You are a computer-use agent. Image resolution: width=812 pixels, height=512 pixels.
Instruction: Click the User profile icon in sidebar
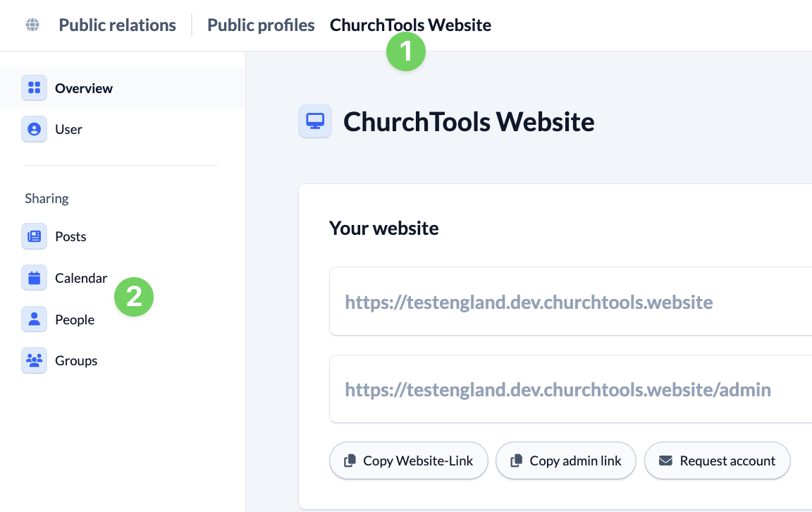(x=34, y=129)
